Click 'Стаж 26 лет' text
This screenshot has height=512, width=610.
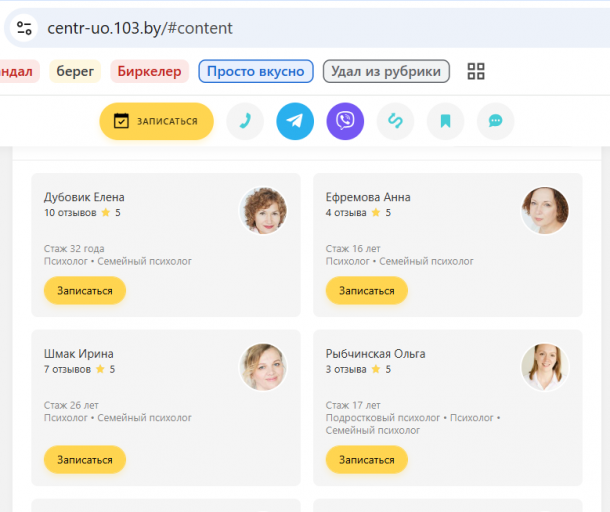pos(71,405)
